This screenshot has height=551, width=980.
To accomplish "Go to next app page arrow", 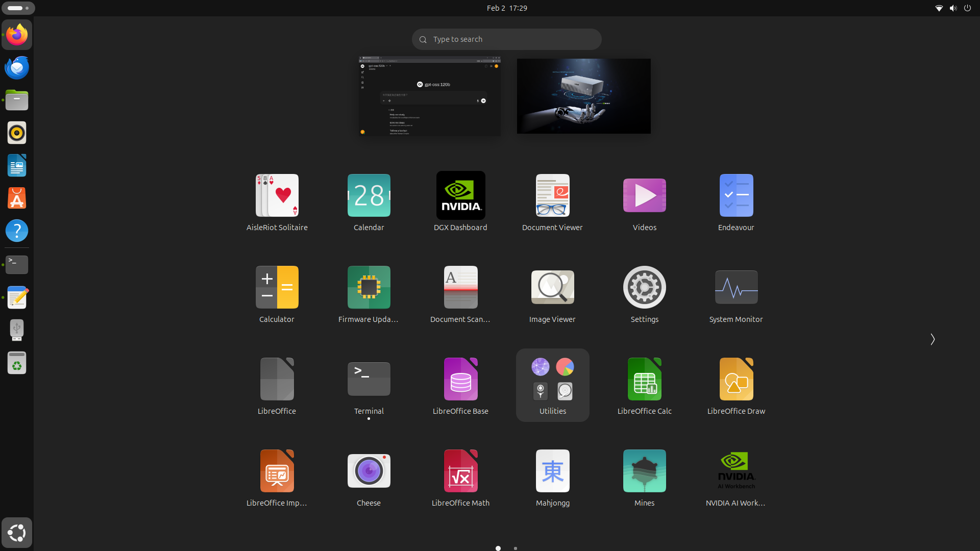I will (x=933, y=339).
